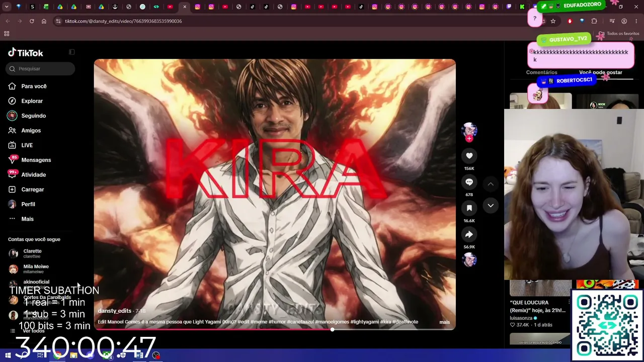Open the Amigos page
644x362 pixels.
point(25,131)
